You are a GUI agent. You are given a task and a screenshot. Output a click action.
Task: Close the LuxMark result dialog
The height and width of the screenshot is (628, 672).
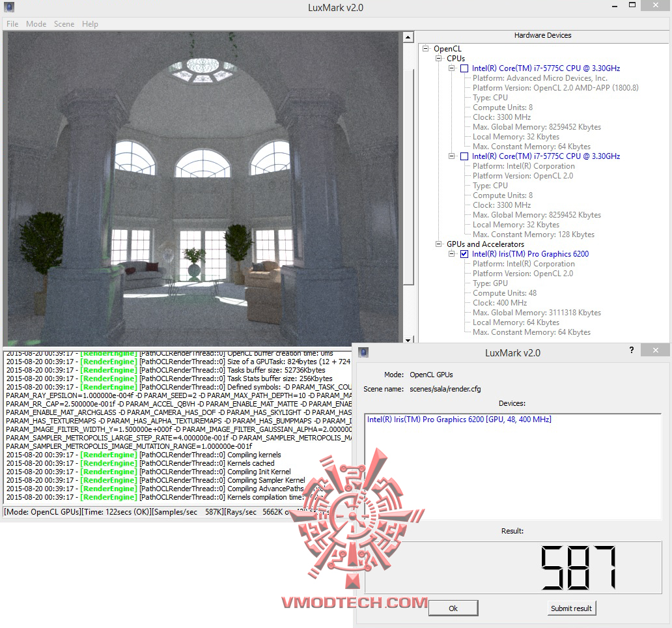[655, 350]
